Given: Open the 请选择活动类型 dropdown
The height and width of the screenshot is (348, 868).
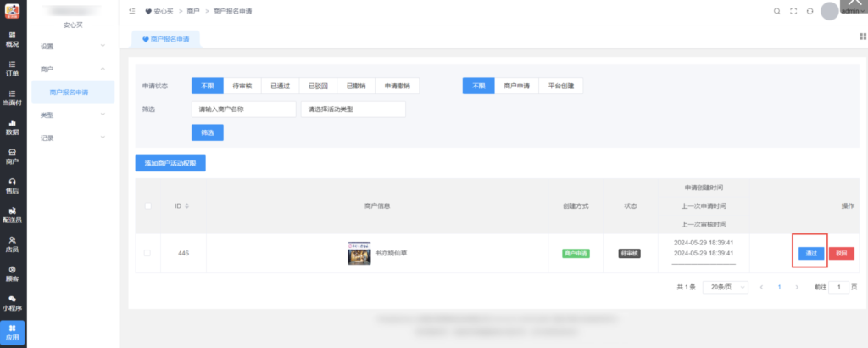Looking at the screenshot, I should [x=353, y=109].
